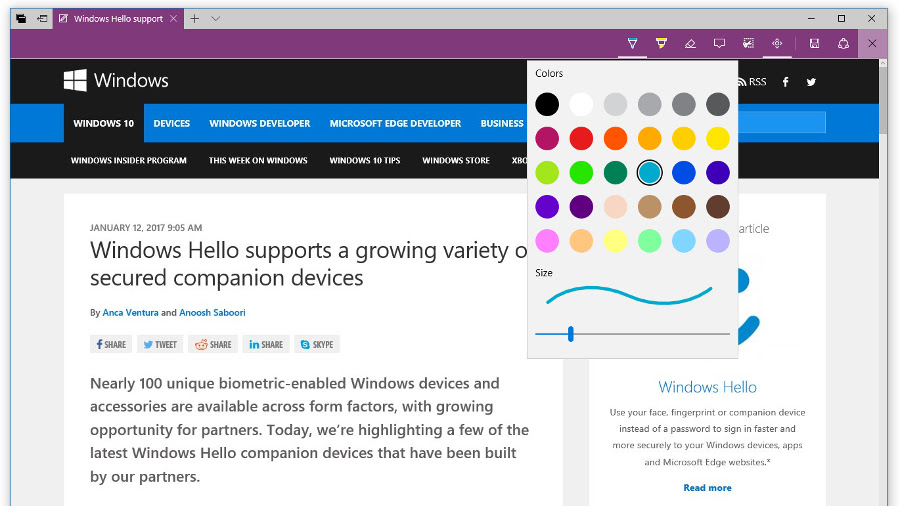Pick the white color swatch
Image resolution: width=900 pixels, height=506 pixels.
tap(581, 104)
